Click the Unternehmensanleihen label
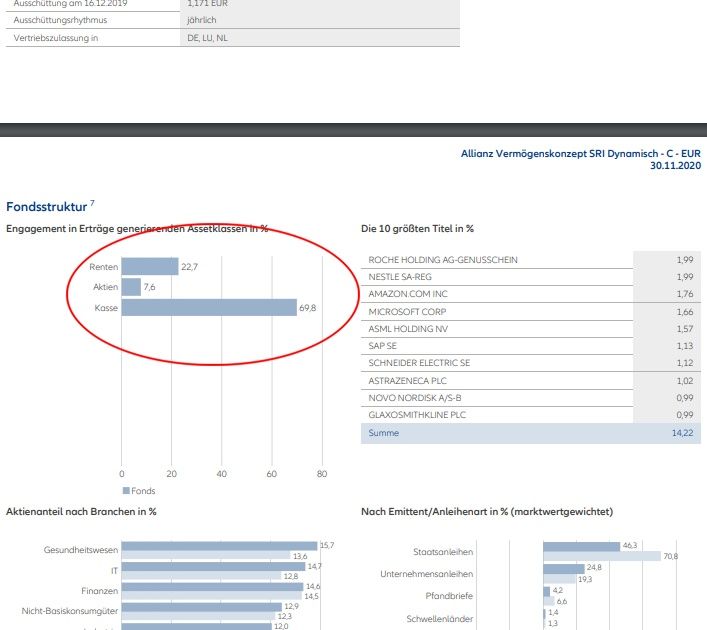Screen dimensions: 707x630 tap(427, 574)
